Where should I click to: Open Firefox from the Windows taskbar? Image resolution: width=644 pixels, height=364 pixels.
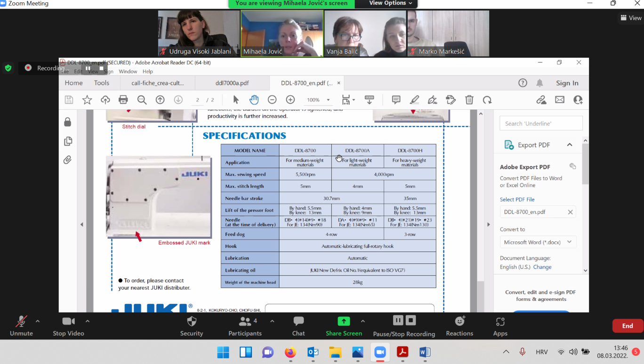[x=290, y=352]
